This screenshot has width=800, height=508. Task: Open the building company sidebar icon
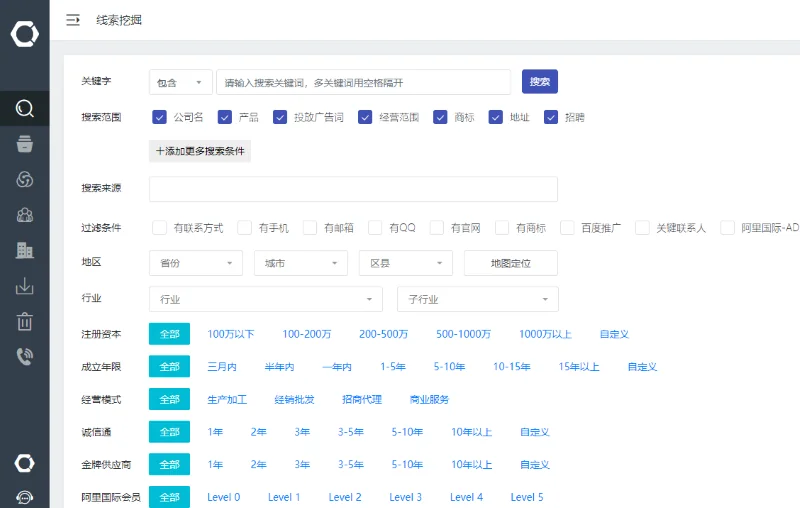tap(24, 250)
